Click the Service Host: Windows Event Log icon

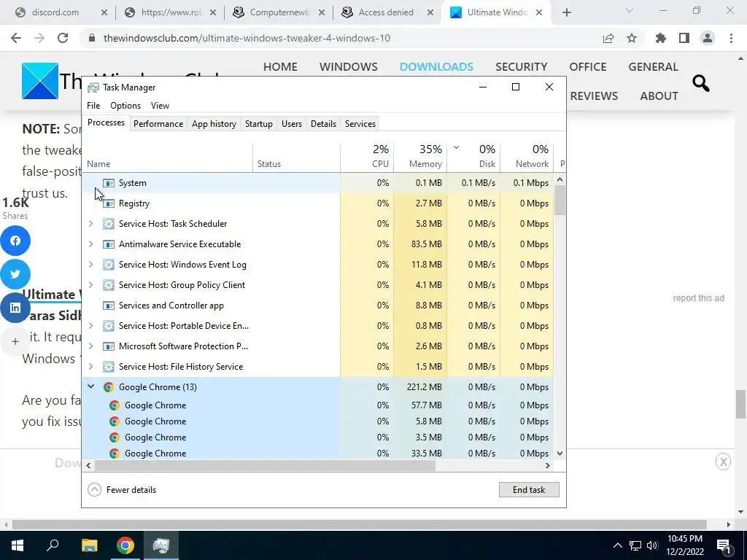(109, 265)
